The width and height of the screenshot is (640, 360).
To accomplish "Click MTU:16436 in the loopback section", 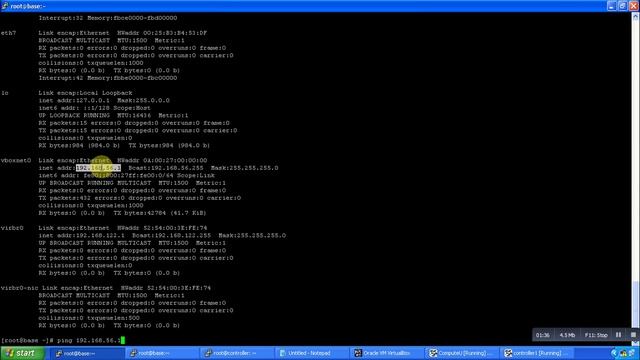I will pos(134,116).
